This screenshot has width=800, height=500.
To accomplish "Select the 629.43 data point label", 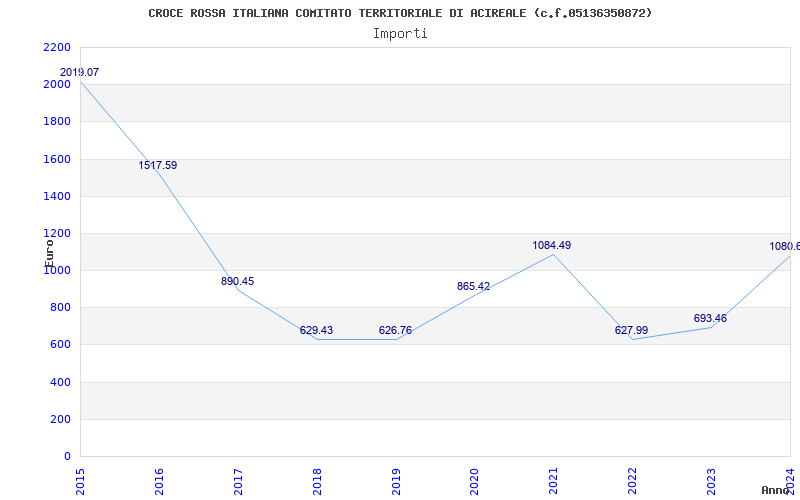I will pyautogui.click(x=316, y=330).
